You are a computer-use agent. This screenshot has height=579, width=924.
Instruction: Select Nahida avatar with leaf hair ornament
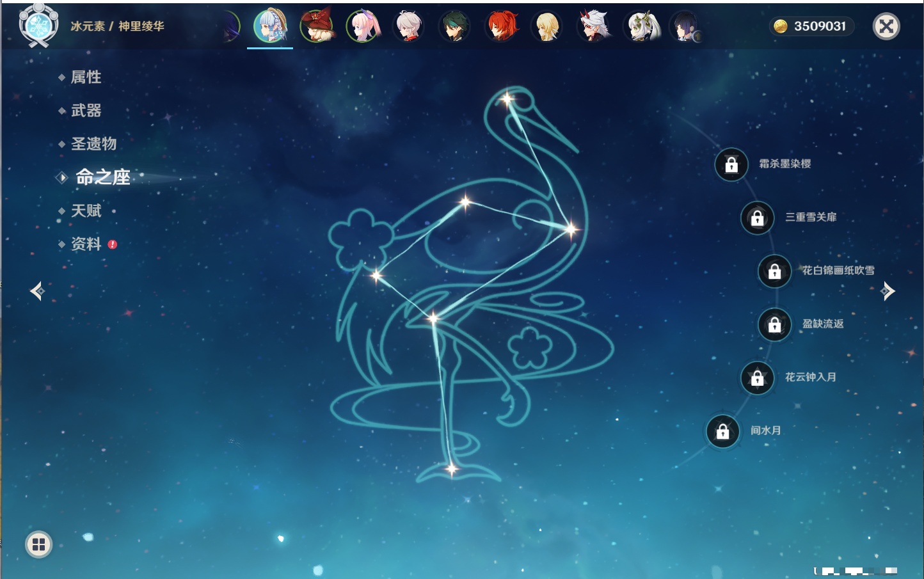pyautogui.click(x=640, y=27)
